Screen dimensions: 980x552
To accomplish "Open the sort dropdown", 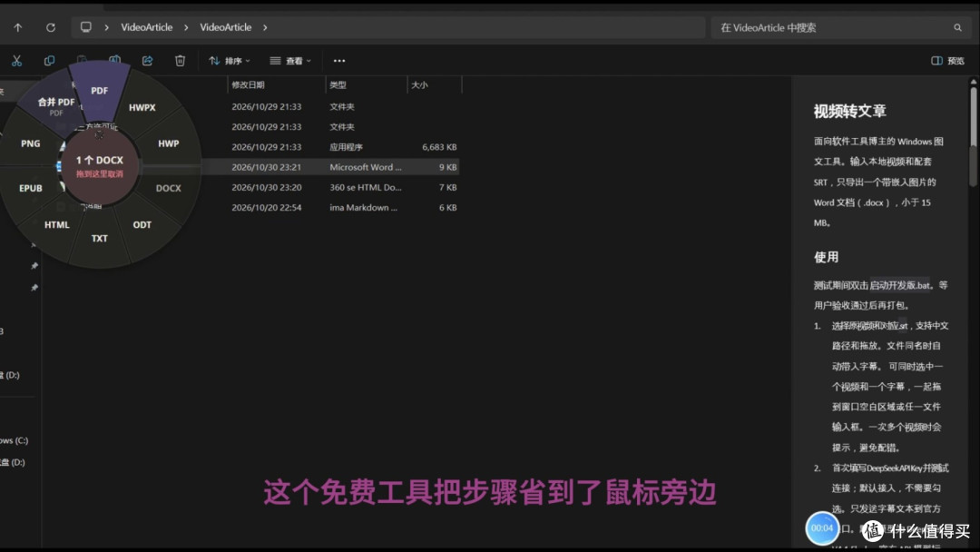I will [x=230, y=61].
